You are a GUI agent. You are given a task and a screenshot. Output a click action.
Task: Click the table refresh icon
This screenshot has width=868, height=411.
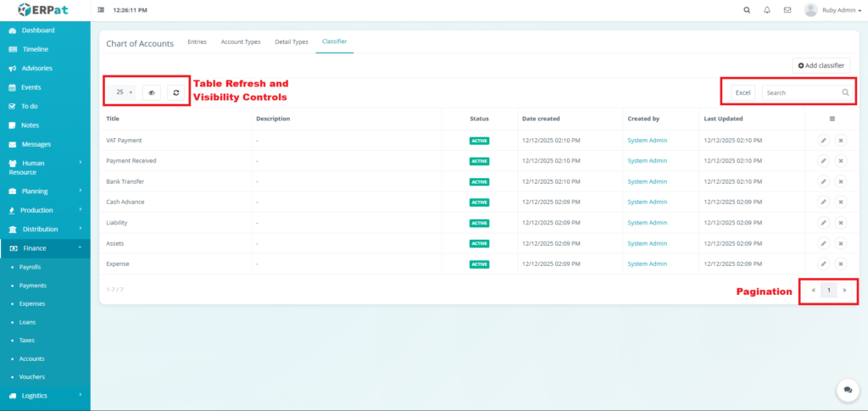175,92
